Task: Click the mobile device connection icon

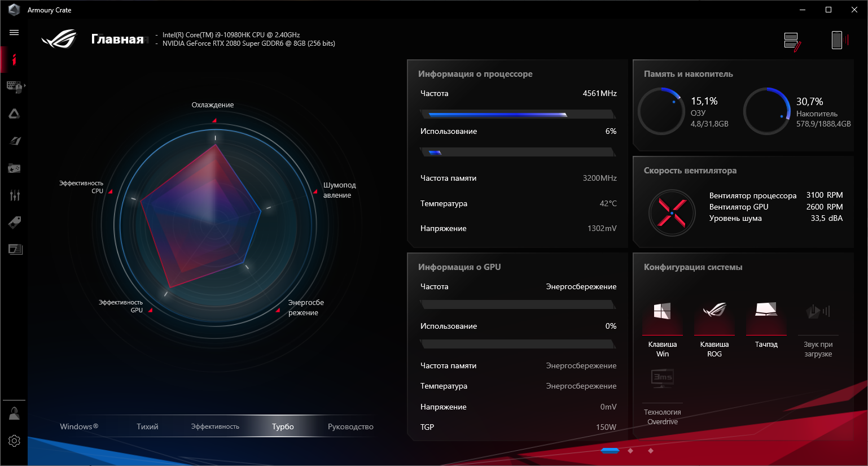Action: (839, 40)
